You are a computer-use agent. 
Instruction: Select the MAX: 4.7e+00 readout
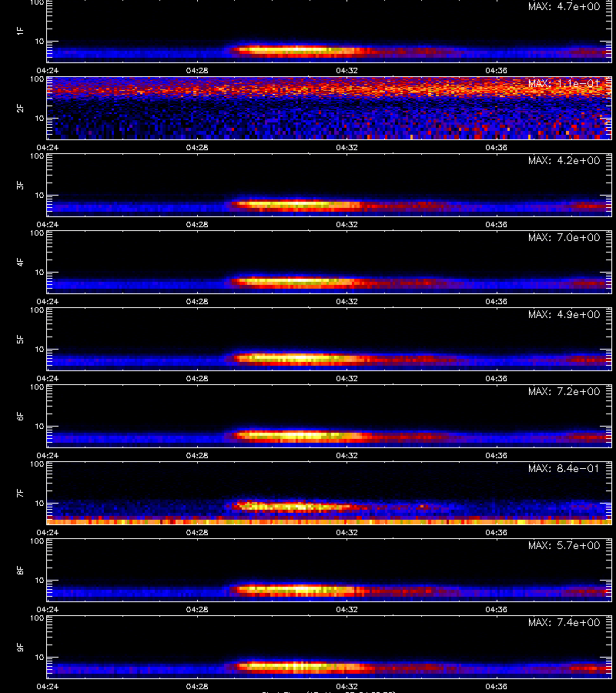564,7
